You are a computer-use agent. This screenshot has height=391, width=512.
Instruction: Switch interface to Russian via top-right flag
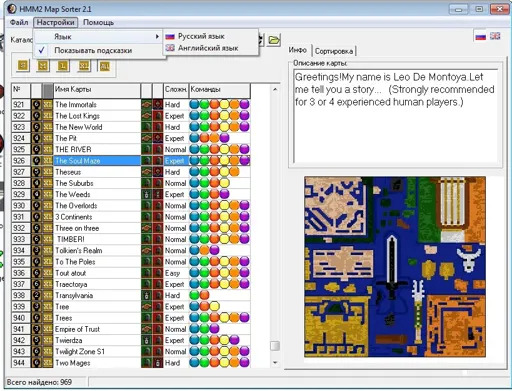(x=481, y=36)
